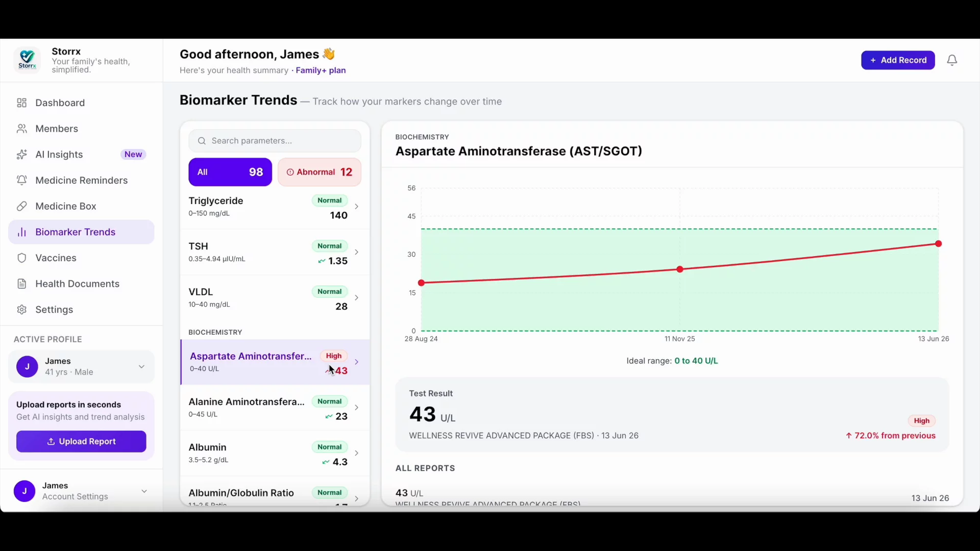980x551 pixels.
Task: Open Triglyceride row chevron
Action: click(x=357, y=207)
